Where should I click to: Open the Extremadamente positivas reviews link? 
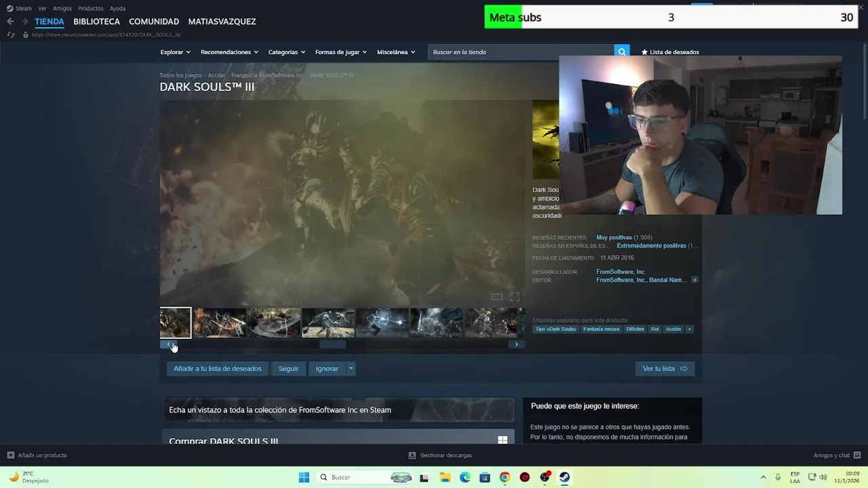pos(651,245)
